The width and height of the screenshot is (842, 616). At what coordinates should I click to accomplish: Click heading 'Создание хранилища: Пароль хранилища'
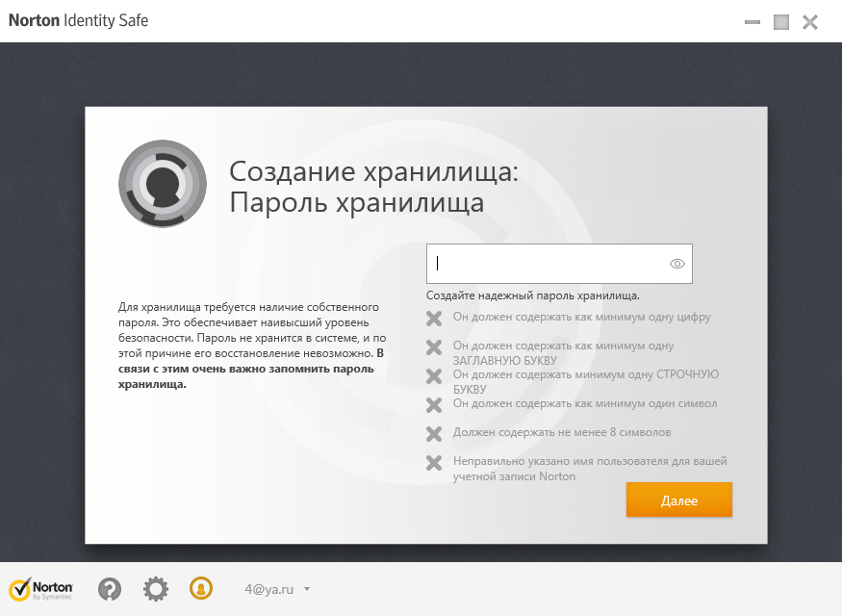[x=373, y=187]
